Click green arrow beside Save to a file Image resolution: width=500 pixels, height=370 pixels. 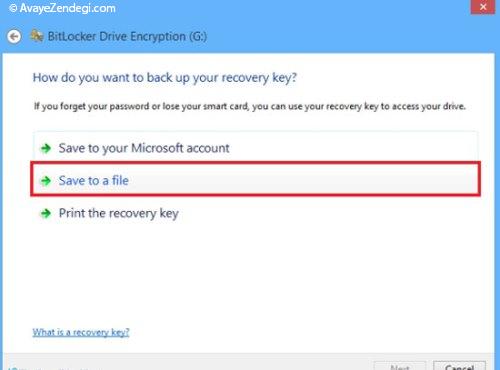coord(46,181)
